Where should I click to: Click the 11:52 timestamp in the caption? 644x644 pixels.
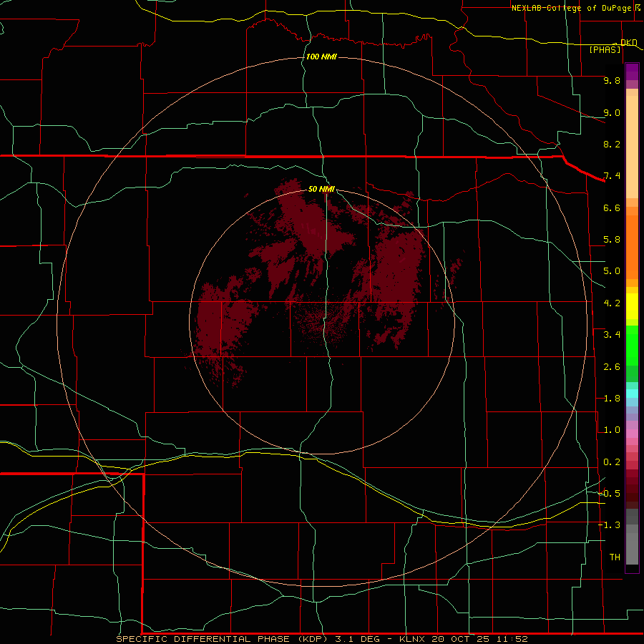coord(512,639)
